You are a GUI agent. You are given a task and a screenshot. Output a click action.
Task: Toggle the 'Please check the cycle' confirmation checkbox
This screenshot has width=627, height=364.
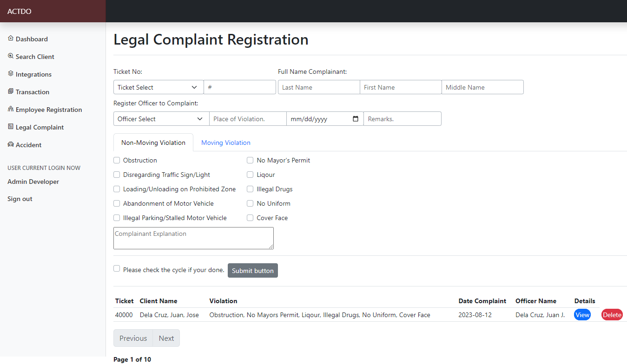117,268
